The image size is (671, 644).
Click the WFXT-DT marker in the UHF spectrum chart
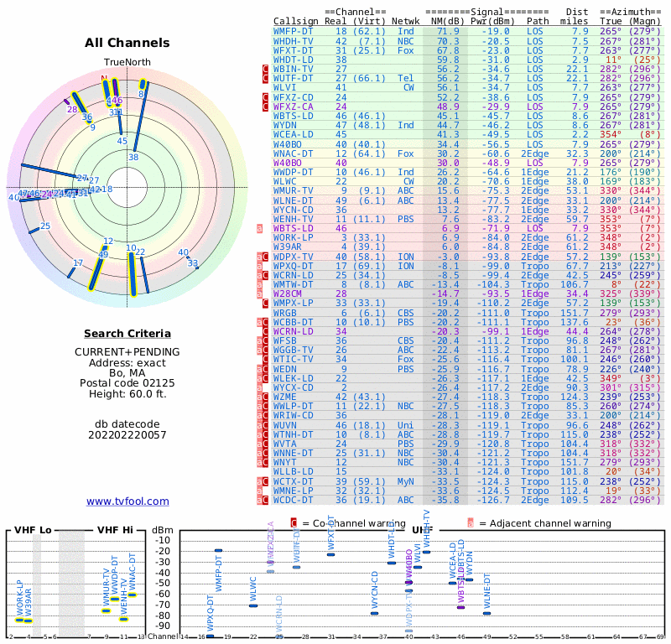330,554
